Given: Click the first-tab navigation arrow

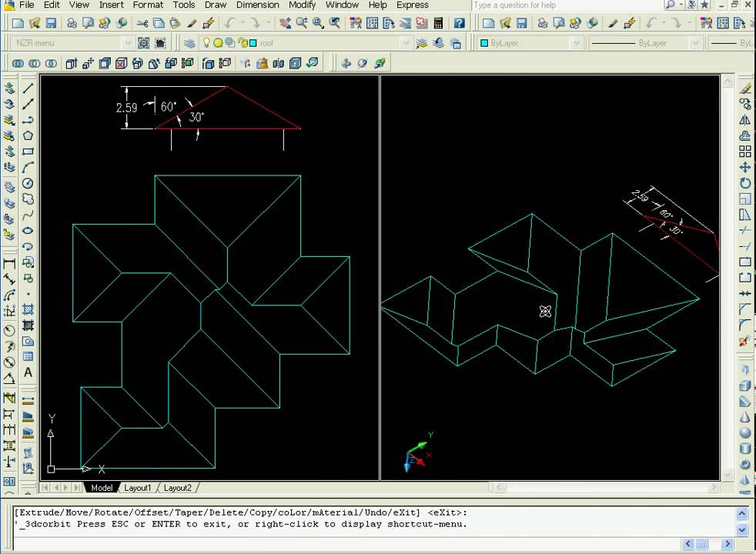Looking at the screenshot, I should coord(45,488).
